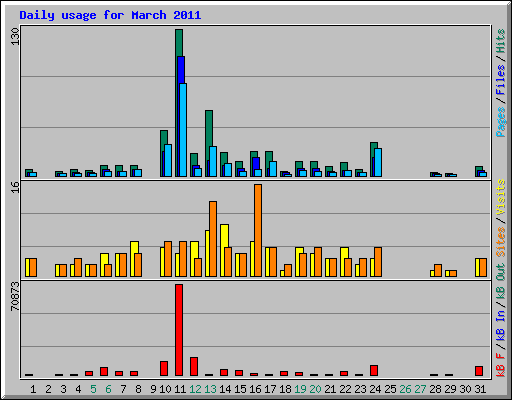The height and width of the screenshot is (400, 512).
Task: Click the 'Hits' legend label
Action: 501,41
